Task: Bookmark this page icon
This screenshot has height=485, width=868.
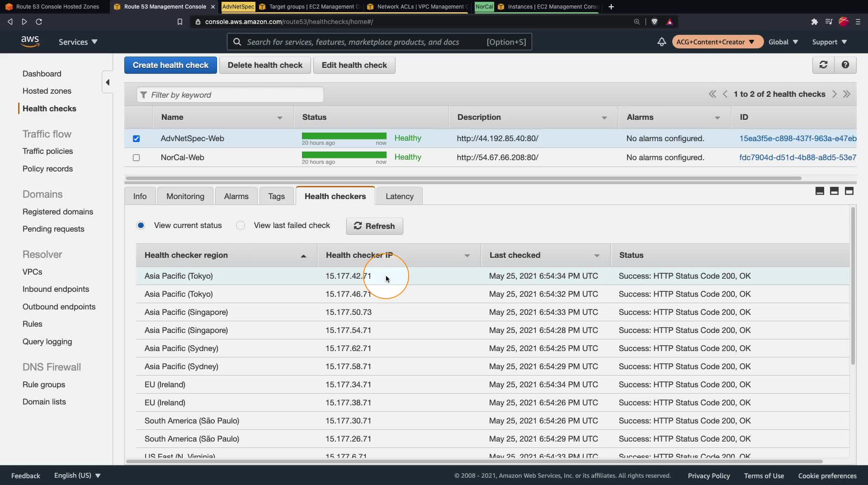Action: pyautogui.click(x=179, y=22)
